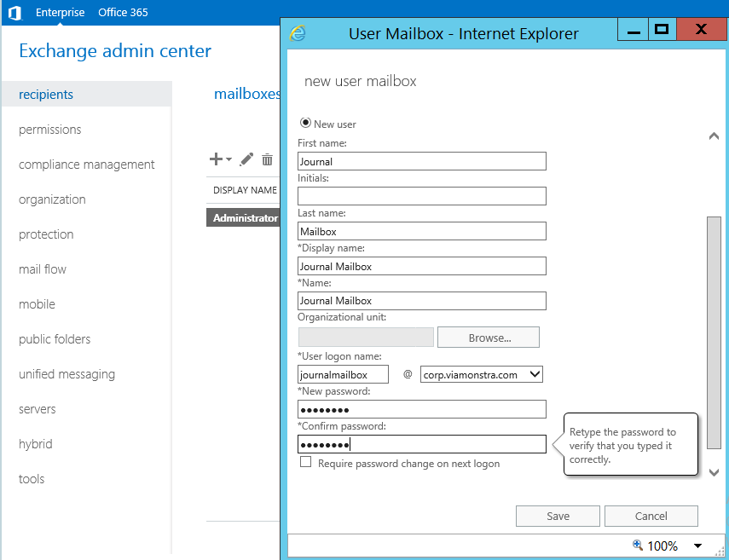The image size is (729, 560).
Task: Click the zoom magnifier icon in status bar
Action: point(637,546)
